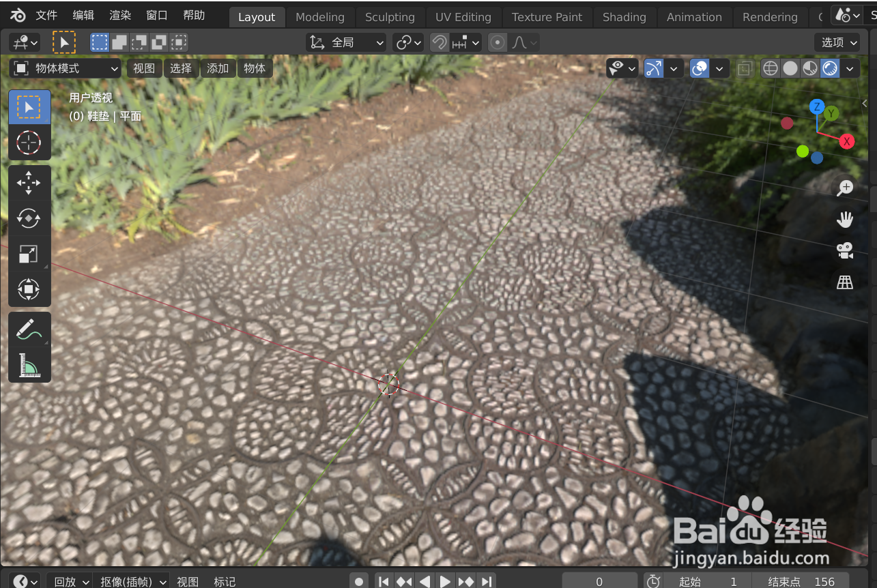Open the editor type dropdown in viewport header
Viewport: 877px width, 588px height.
pos(25,43)
